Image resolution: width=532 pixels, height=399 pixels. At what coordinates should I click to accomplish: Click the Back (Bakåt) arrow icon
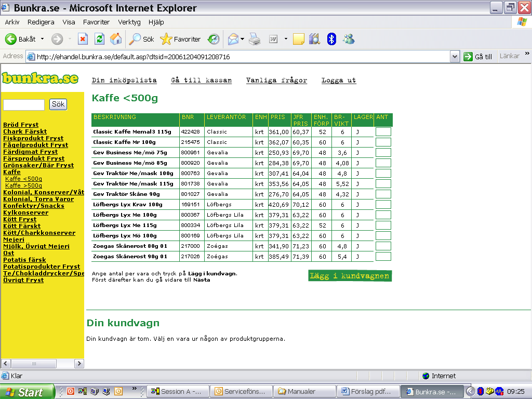10,39
